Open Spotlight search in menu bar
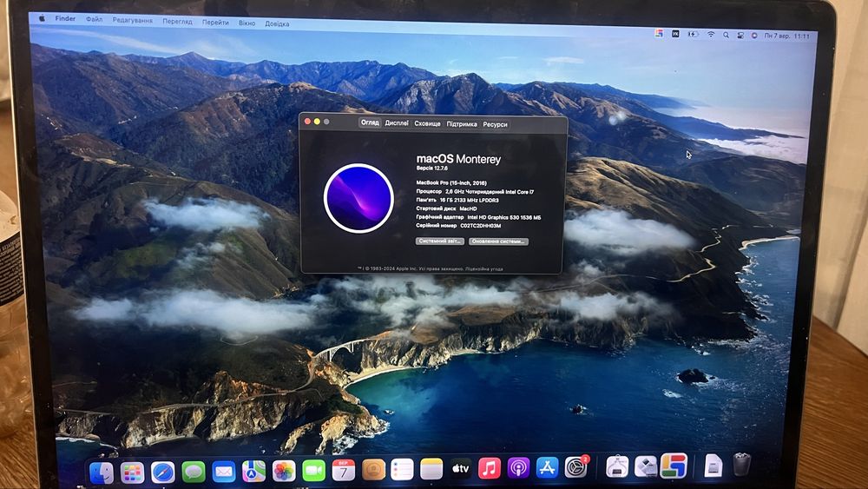Screen dimensions: 868x489 coord(726,35)
